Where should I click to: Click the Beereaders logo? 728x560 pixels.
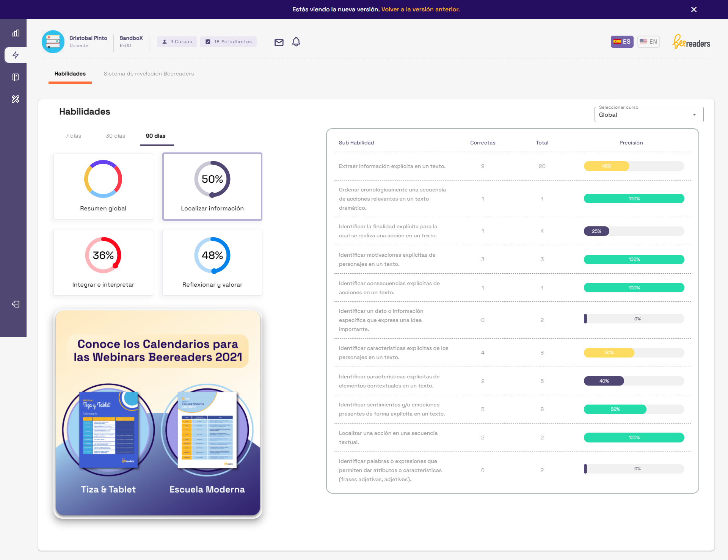pyautogui.click(x=691, y=42)
